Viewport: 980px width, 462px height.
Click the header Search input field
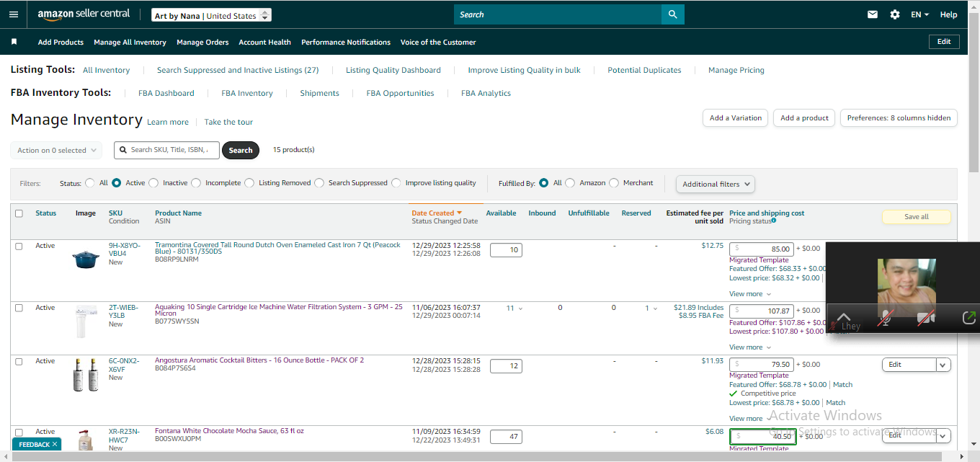coord(558,14)
